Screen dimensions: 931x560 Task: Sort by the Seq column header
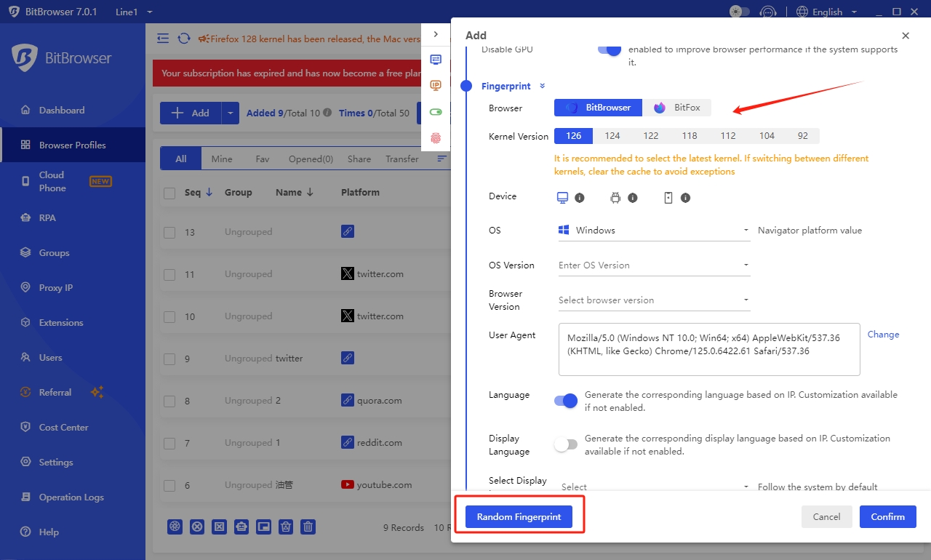coord(198,193)
